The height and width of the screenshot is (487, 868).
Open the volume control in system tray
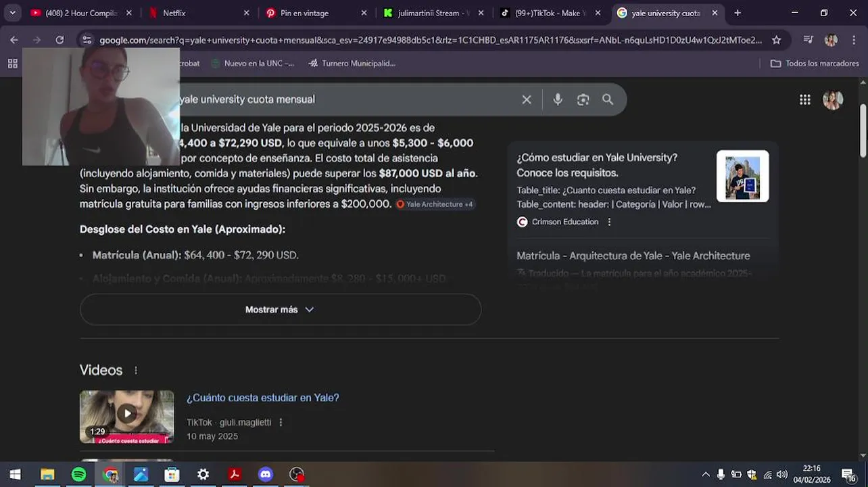tap(782, 475)
